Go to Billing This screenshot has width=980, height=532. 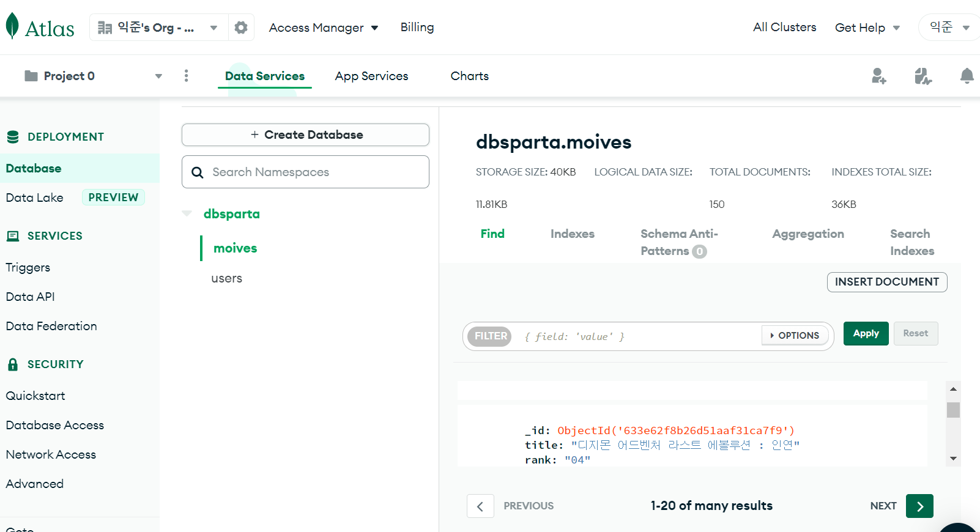click(x=417, y=28)
